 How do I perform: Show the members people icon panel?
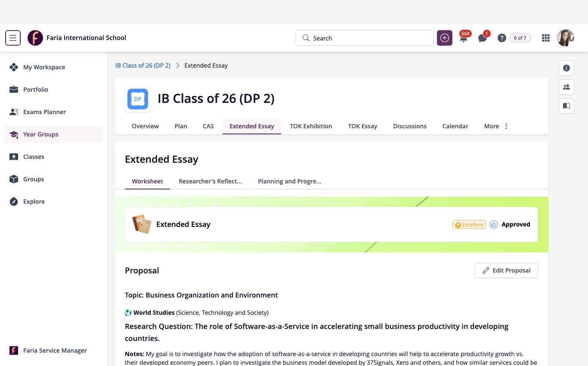coord(566,87)
